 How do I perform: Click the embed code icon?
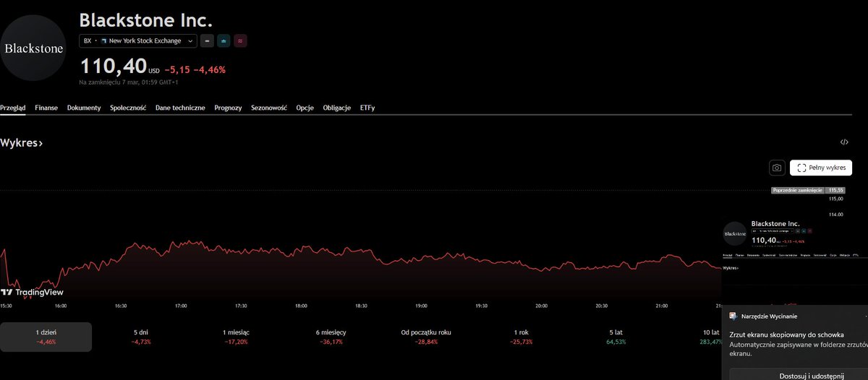click(x=844, y=143)
